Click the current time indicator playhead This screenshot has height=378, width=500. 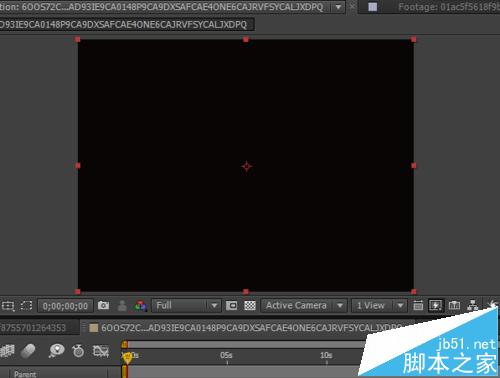click(x=127, y=358)
